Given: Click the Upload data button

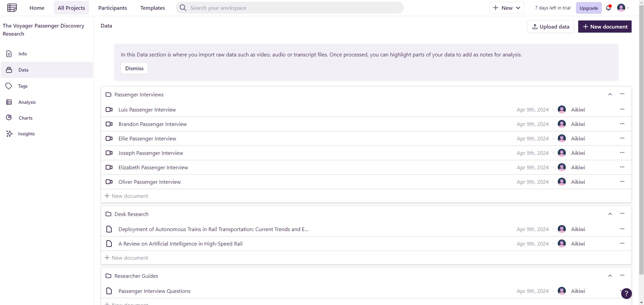Looking at the screenshot, I should point(550,27).
